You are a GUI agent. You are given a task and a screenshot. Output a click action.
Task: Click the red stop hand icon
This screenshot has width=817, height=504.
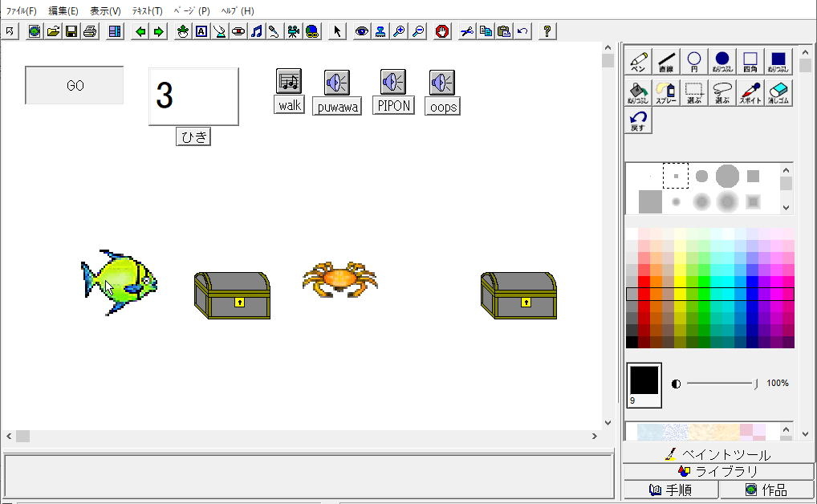pos(442,31)
